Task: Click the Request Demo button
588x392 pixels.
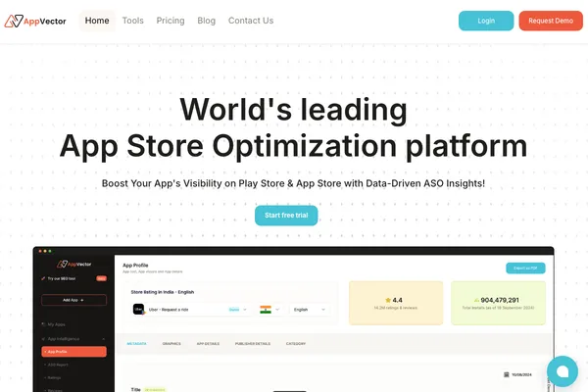Action: (x=551, y=21)
